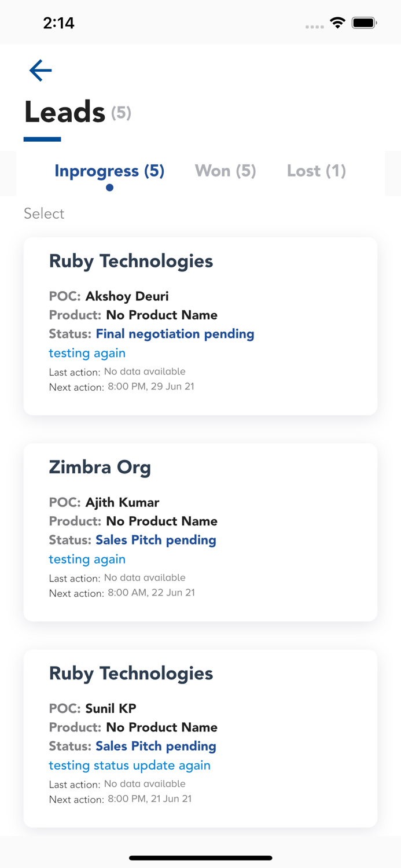The height and width of the screenshot is (868, 401).
Task: Tap the battery indicator in the status bar
Action: coord(364,23)
